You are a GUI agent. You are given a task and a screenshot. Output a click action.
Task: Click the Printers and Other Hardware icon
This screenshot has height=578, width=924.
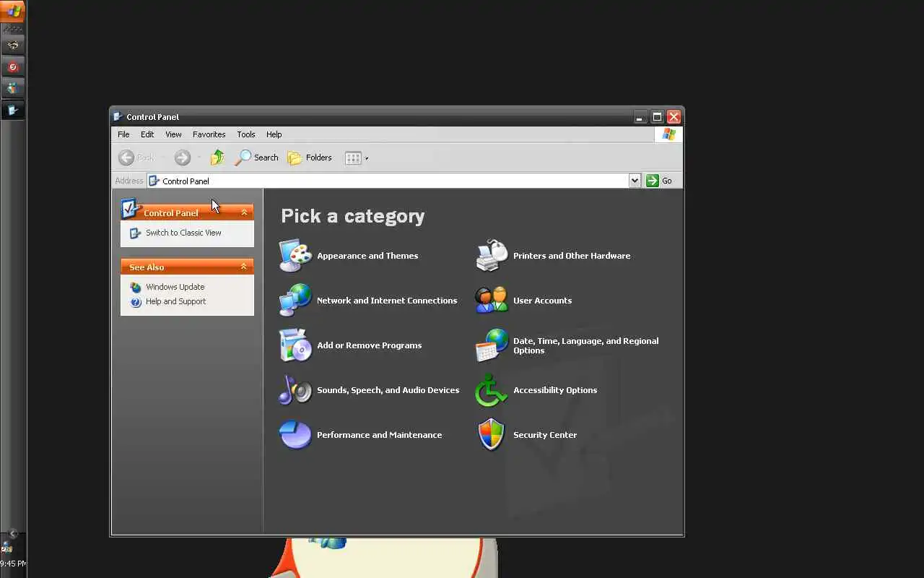[x=492, y=256]
